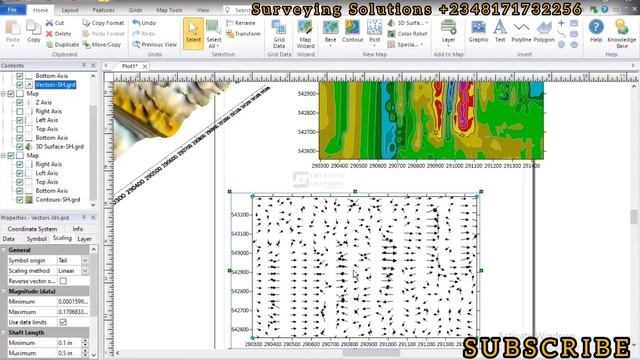The height and width of the screenshot is (360, 640).
Task: Click the Delete red X icon
Action: point(49,33)
